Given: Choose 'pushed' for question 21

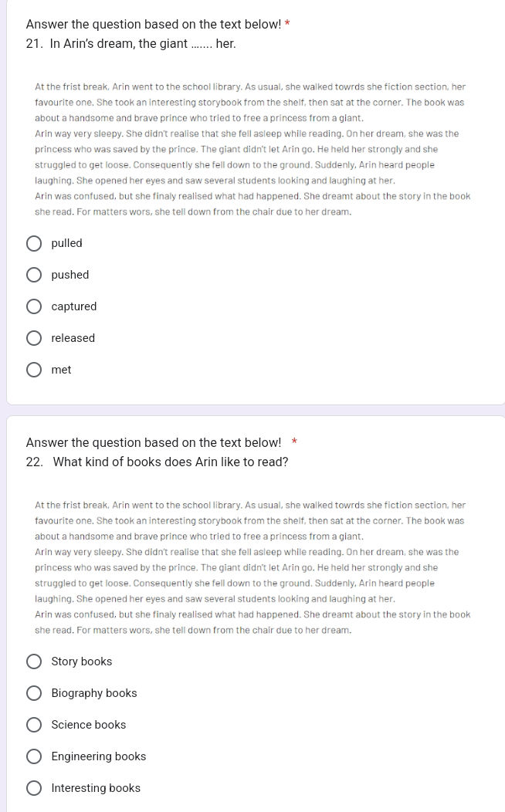Looking at the screenshot, I should tap(34, 275).
